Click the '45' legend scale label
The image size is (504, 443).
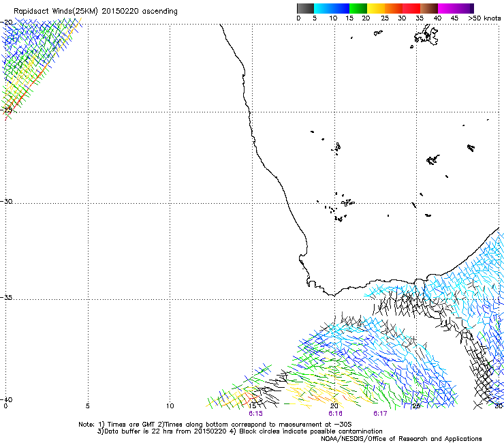point(454,18)
